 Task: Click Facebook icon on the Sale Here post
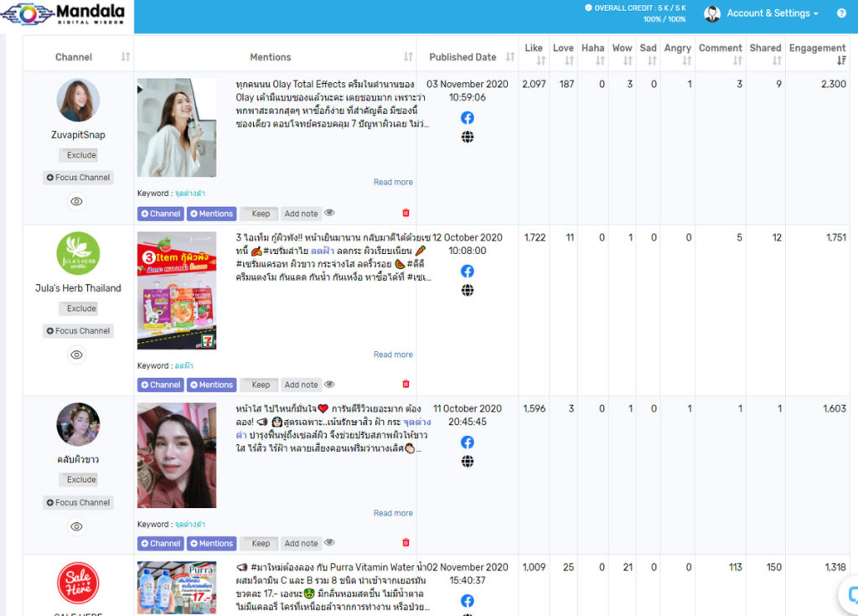(x=468, y=601)
